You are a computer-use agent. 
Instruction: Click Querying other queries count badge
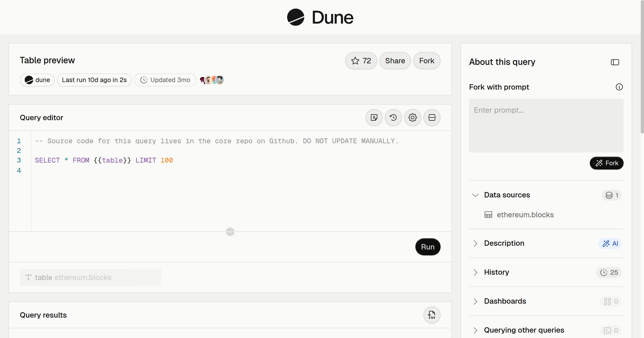point(611,330)
